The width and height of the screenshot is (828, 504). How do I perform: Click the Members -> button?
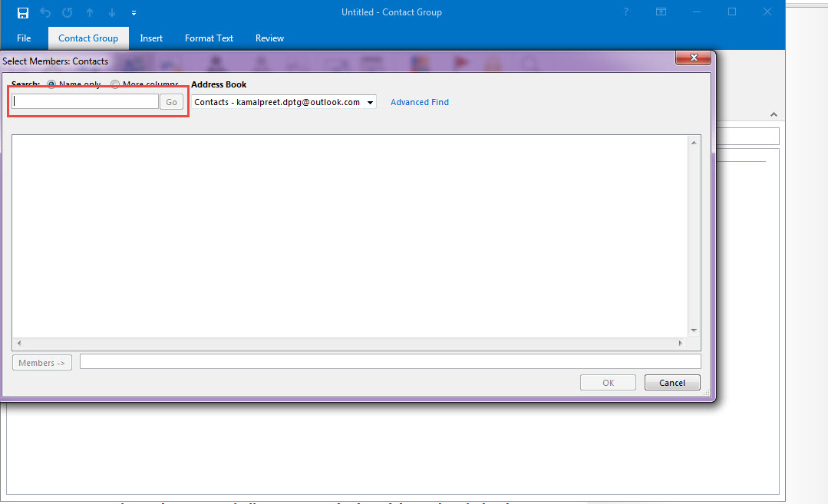pos(42,363)
